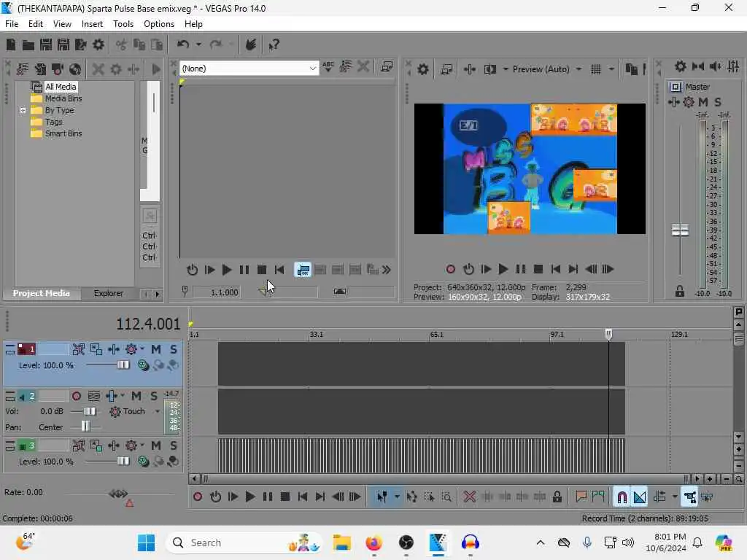The width and height of the screenshot is (747, 560).
Task: Select the Normal Edit tool
Action: click(x=382, y=497)
